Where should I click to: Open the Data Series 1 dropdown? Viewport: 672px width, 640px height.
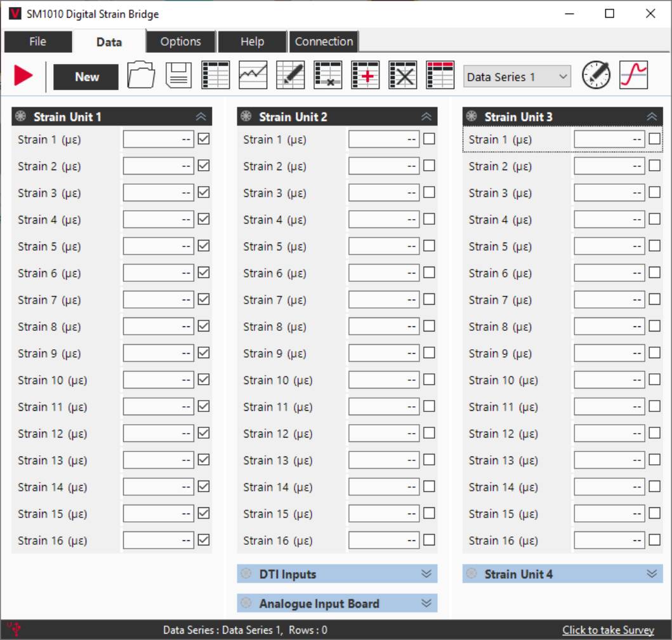517,77
